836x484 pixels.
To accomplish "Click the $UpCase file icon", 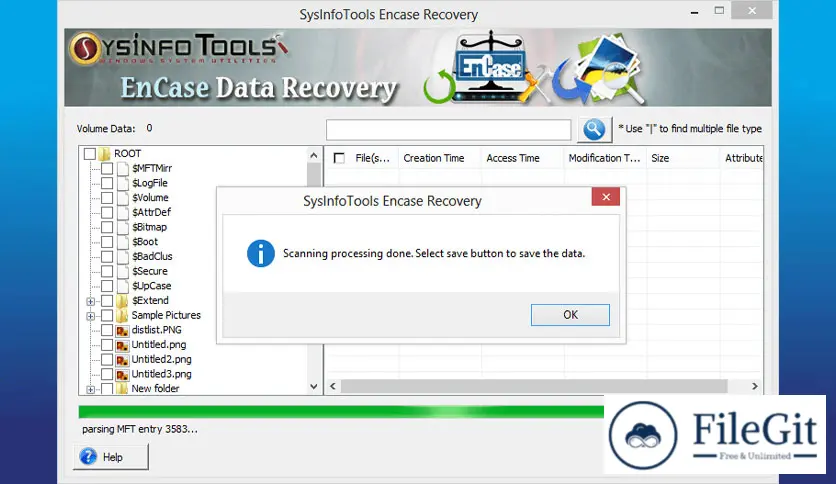I will (x=123, y=286).
